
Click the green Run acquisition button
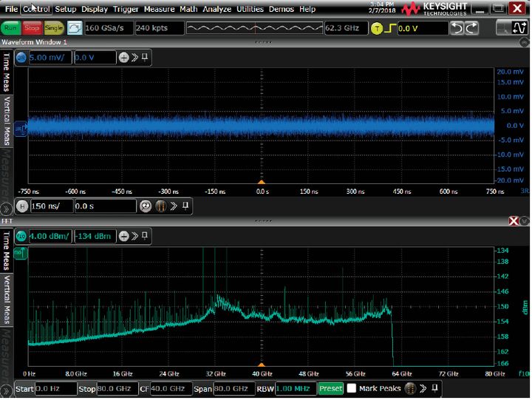coord(11,28)
